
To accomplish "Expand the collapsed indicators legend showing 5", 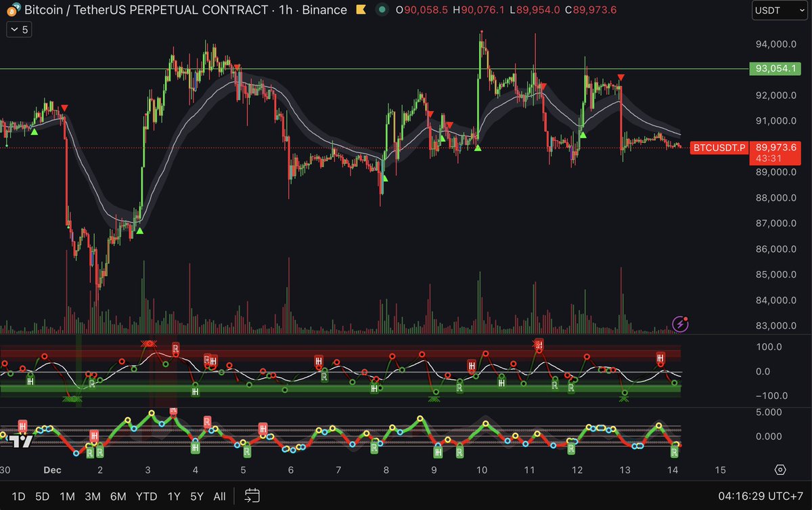I will point(19,30).
